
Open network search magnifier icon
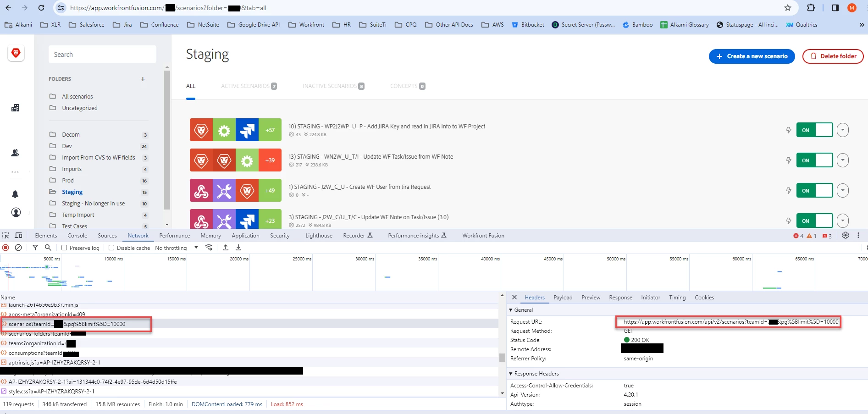tap(48, 248)
